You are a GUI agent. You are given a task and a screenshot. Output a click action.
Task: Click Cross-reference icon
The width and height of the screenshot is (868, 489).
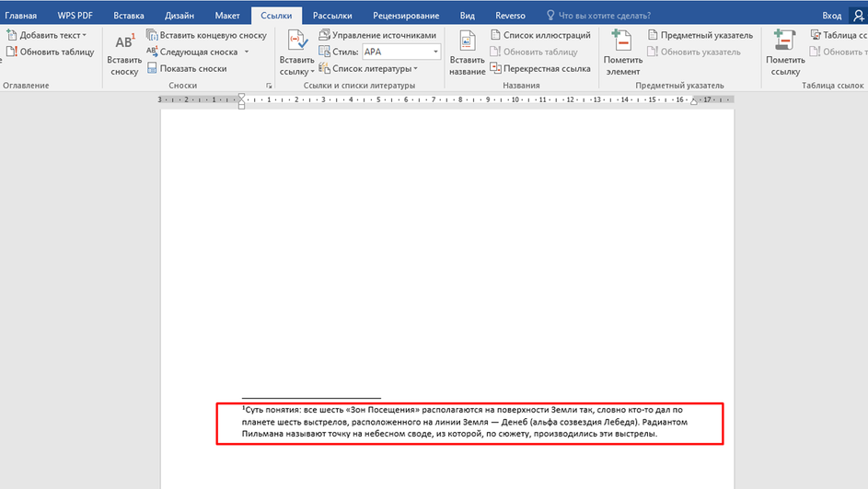click(495, 68)
